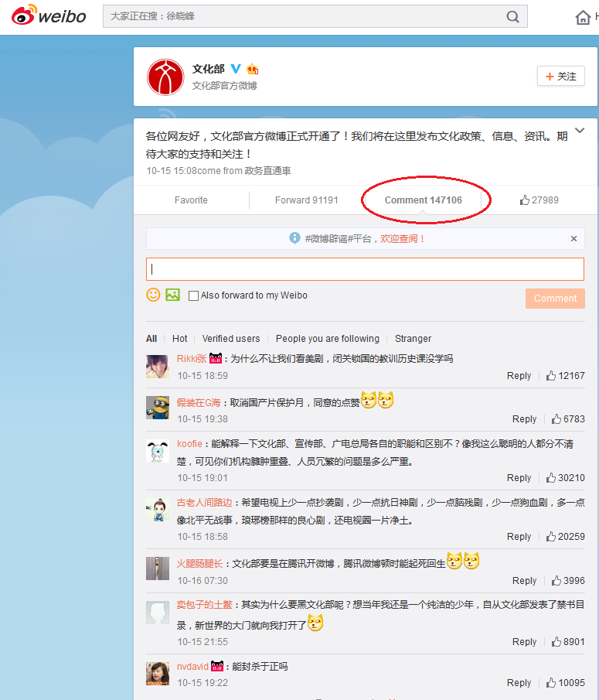
Task: Dismiss the 微博辟谣 notice bar
Action: click(x=573, y=239)
